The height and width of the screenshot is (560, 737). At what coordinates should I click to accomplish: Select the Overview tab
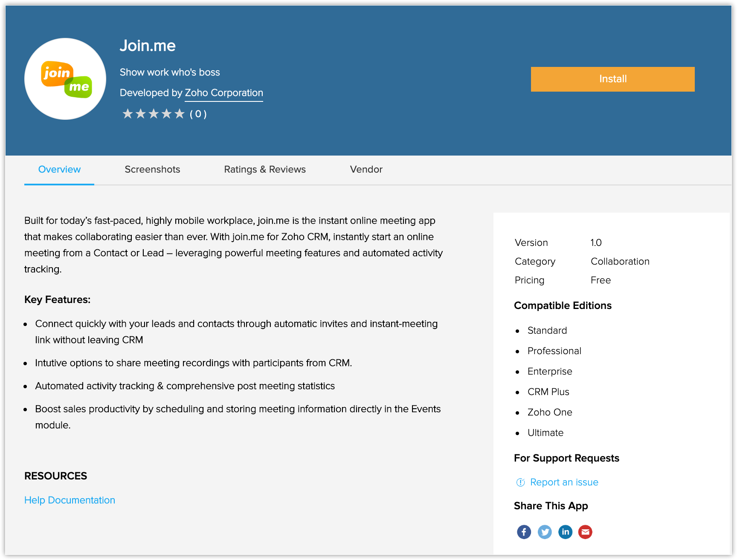point(59,170)
